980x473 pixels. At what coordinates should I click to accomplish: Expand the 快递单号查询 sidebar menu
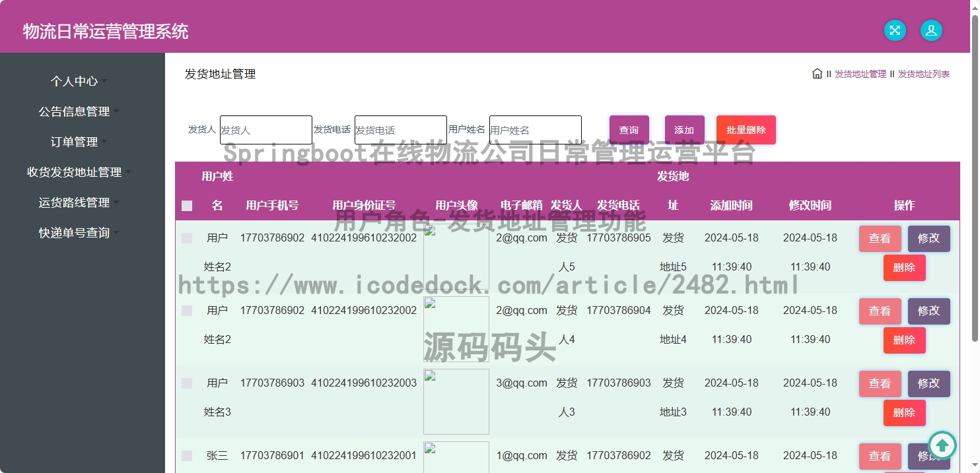coord(79,233)
